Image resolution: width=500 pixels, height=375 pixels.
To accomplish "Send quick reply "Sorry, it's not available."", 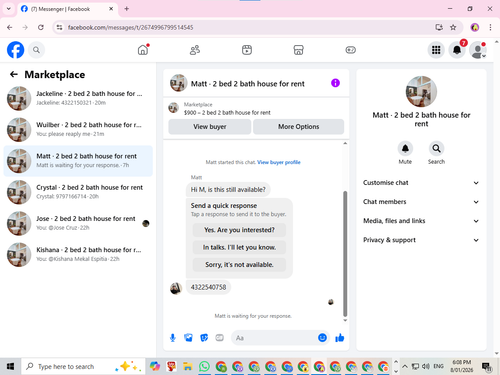I will tap(239, 265).
